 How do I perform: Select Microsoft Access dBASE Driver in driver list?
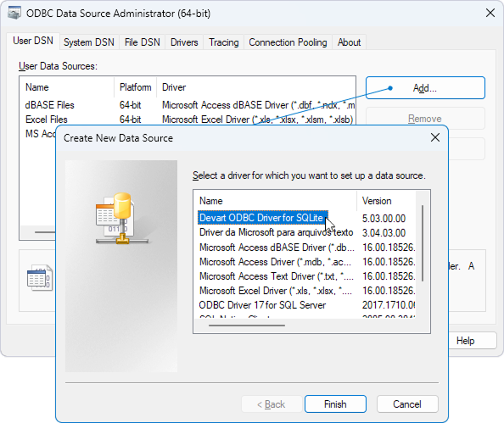277,248
